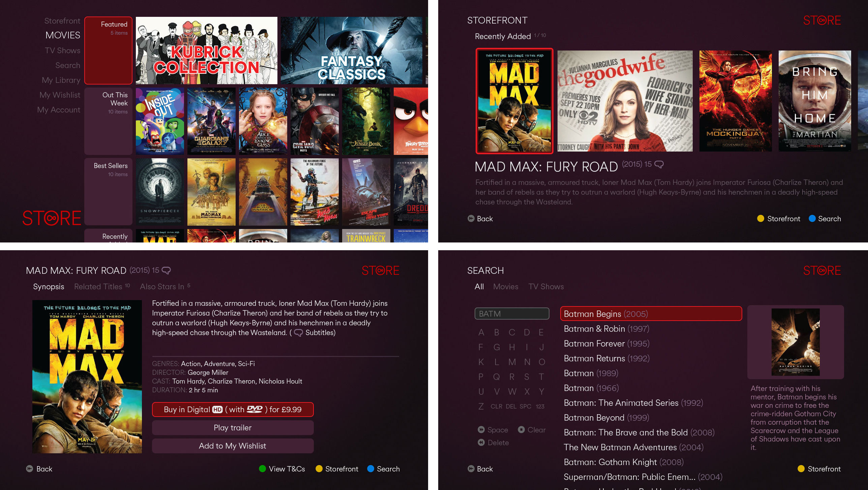Open the Kubrick Collection banner
This screenshot has height=490, width=868.
207,51
